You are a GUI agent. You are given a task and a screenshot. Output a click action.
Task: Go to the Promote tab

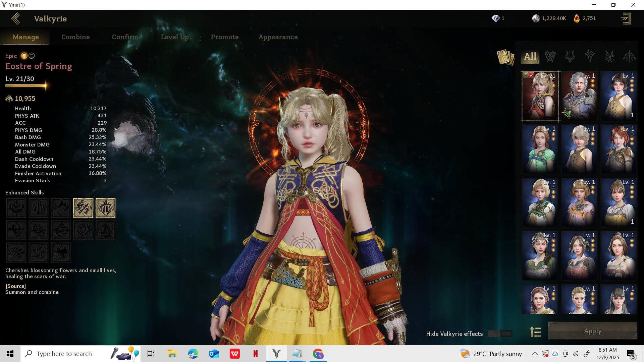coord(225,37)
